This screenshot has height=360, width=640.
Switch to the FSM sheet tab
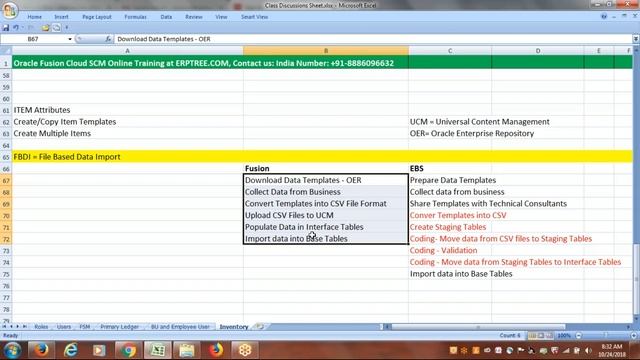[84, 327]
